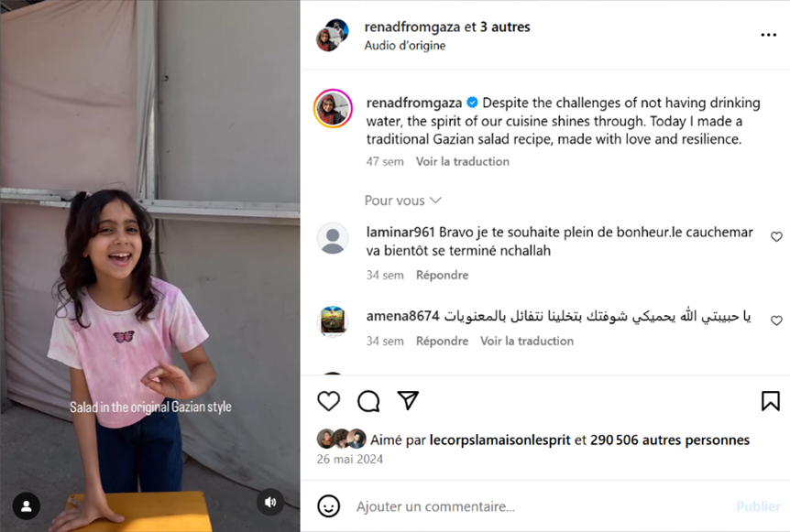
Task: Click Voir la traduction under the caption
Action: 463,161
